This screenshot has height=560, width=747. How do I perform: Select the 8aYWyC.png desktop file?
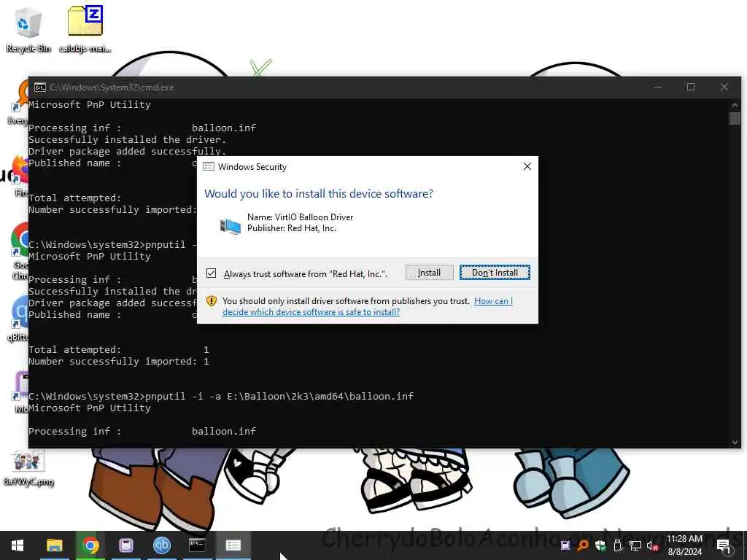[x=28, y=468]
